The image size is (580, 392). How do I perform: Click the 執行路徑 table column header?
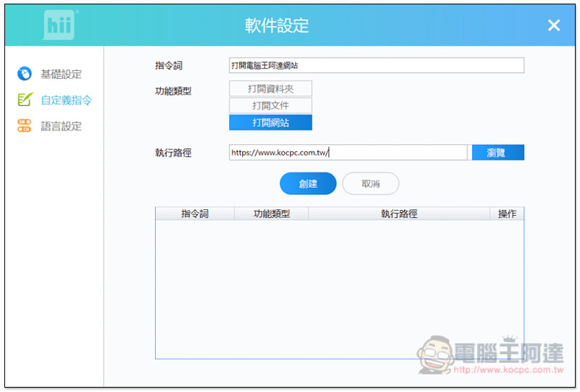399,214
